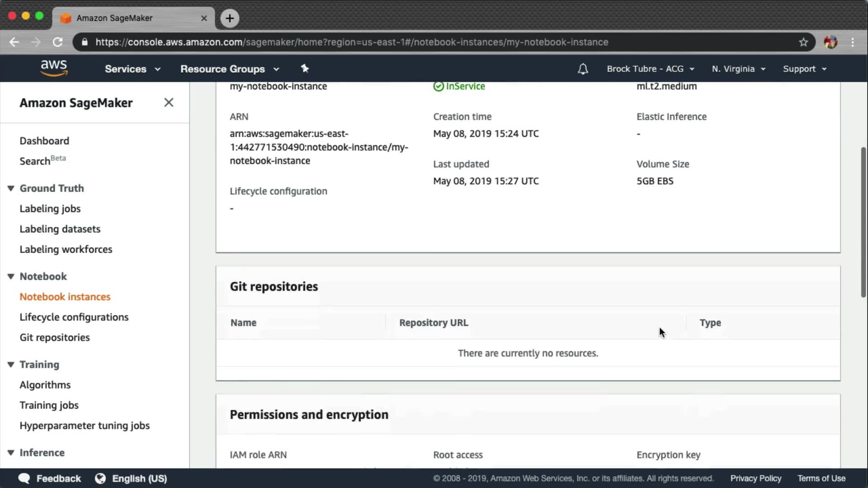
Task: Go to Lifecycle configurations page
Action: (x=74, y=317)
